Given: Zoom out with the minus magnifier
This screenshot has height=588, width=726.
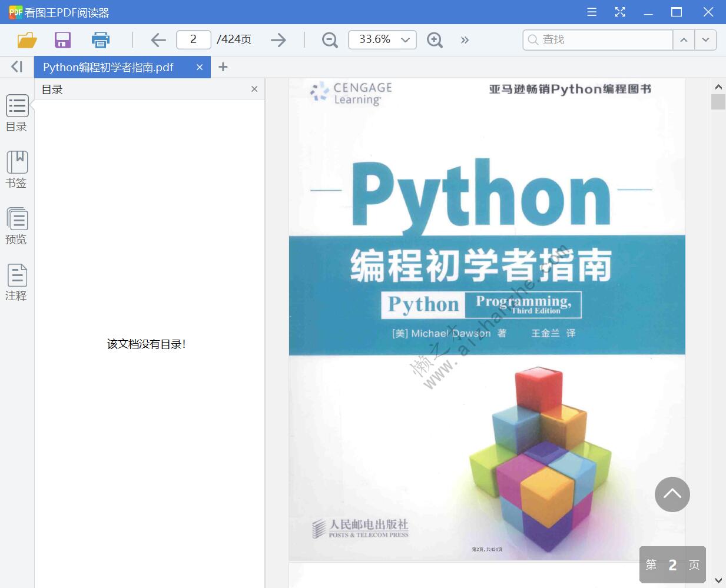Looking at the screenshot, I should pyautogui.click(x=330, y=40).
